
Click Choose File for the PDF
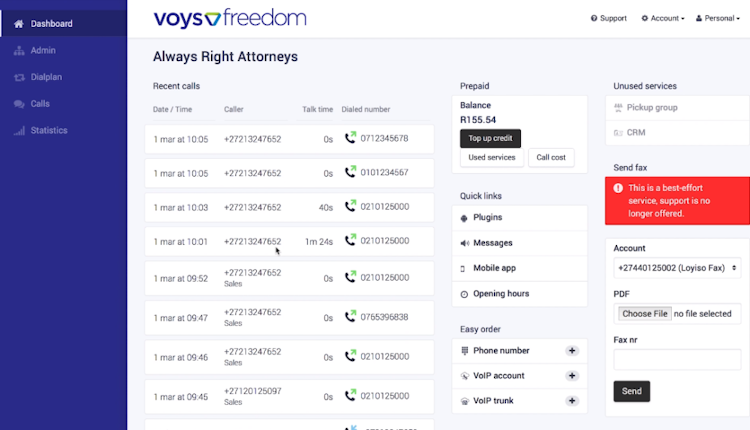tap(644, 314)
